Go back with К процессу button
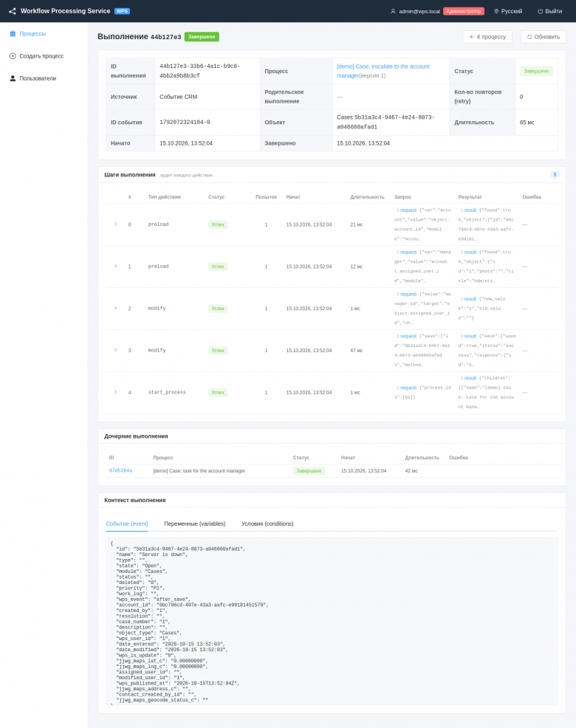Image resolution: width=576 pixels, height=728 pixels. coord(487,37)
